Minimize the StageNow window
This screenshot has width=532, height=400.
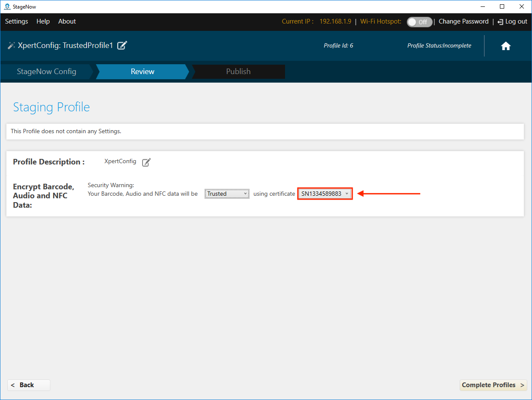(x=482, y=6)
